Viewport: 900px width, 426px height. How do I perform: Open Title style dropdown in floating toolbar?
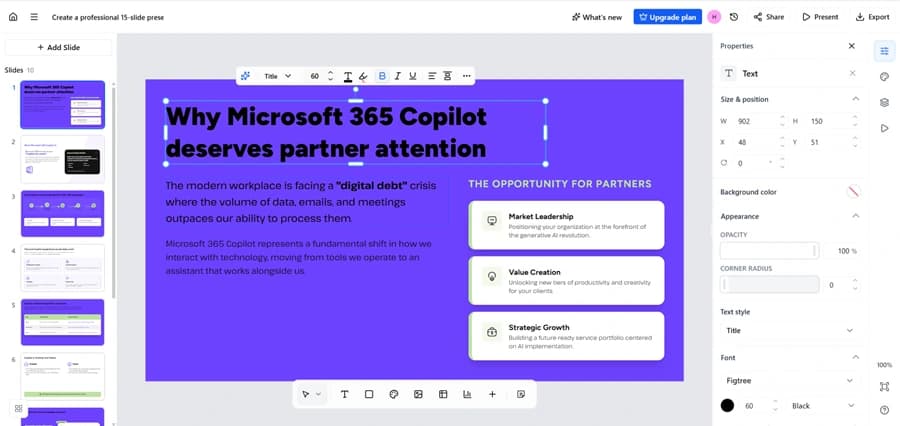click(277, 76)
